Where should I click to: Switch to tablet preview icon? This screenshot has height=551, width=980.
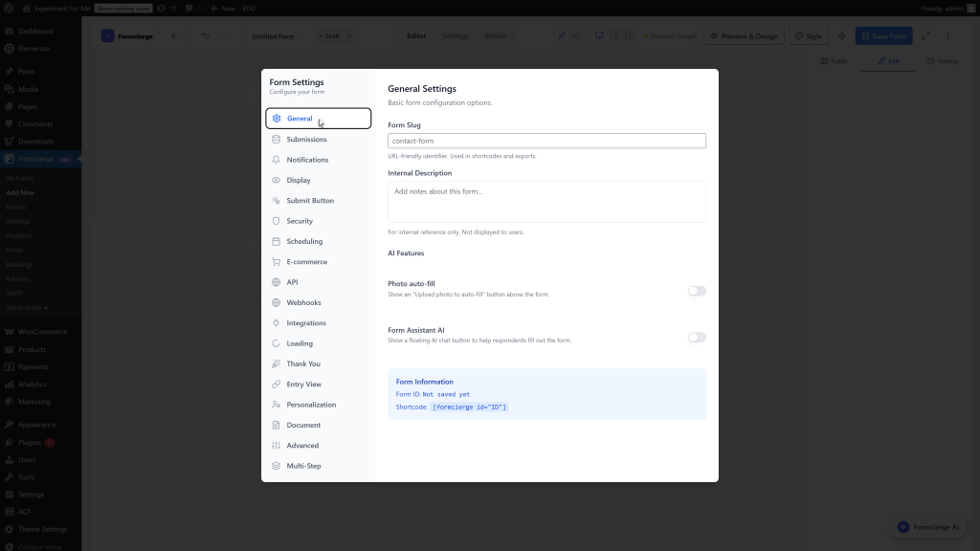coord(613,34)
